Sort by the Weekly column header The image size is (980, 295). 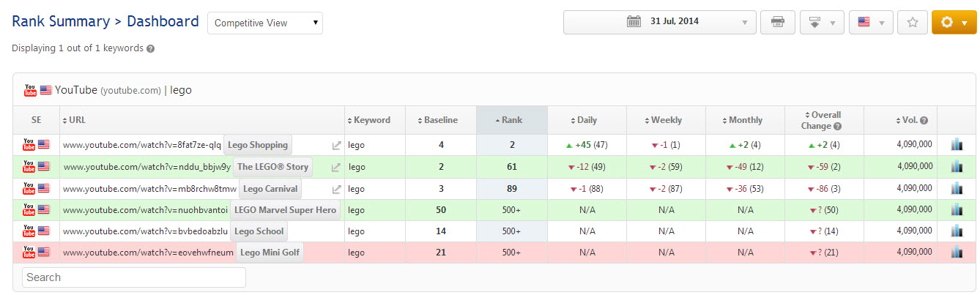[666, 120]
